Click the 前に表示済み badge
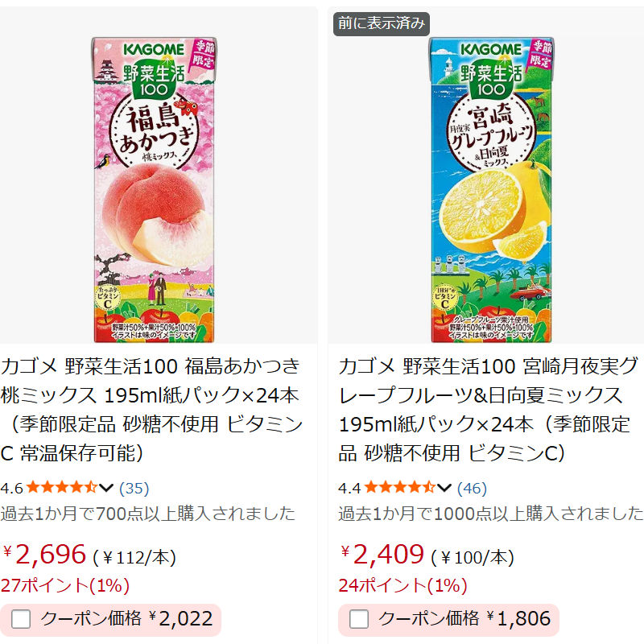 (x=382, y=24)
